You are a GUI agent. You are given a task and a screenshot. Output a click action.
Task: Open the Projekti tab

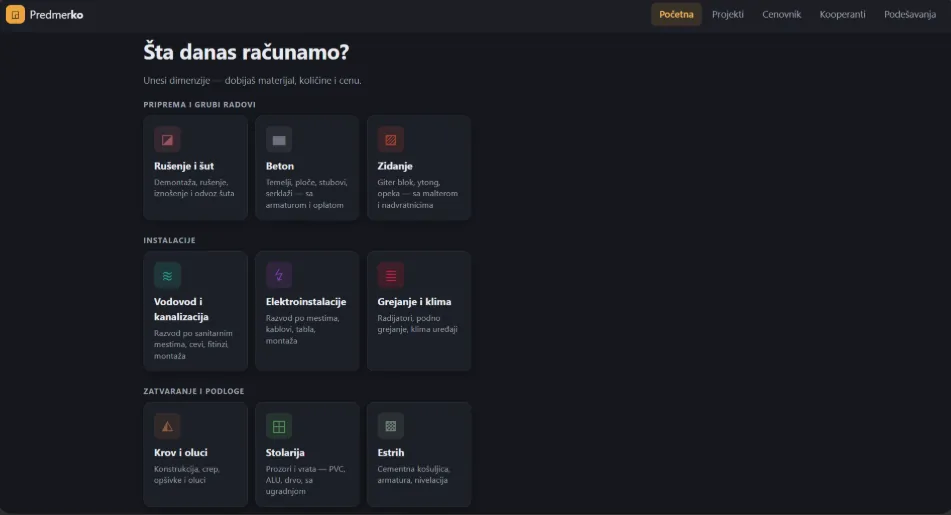[x=728, y=15]
